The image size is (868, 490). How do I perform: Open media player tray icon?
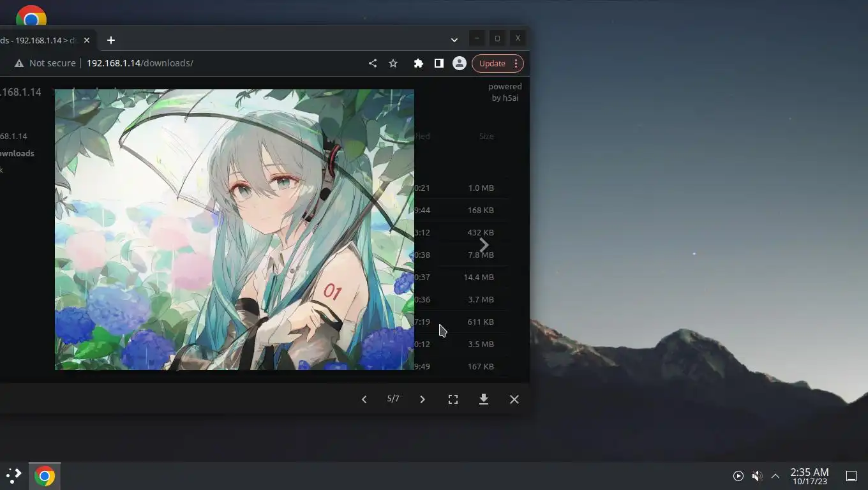tap(738, 476)
